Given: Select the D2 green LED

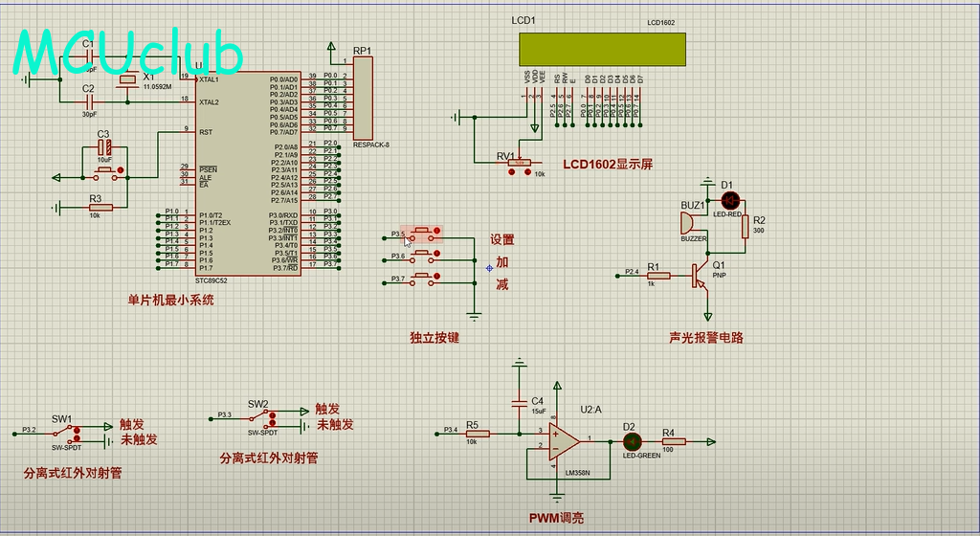Looking at the screenshot, I should pyautogui.click(x=631, y=441).
